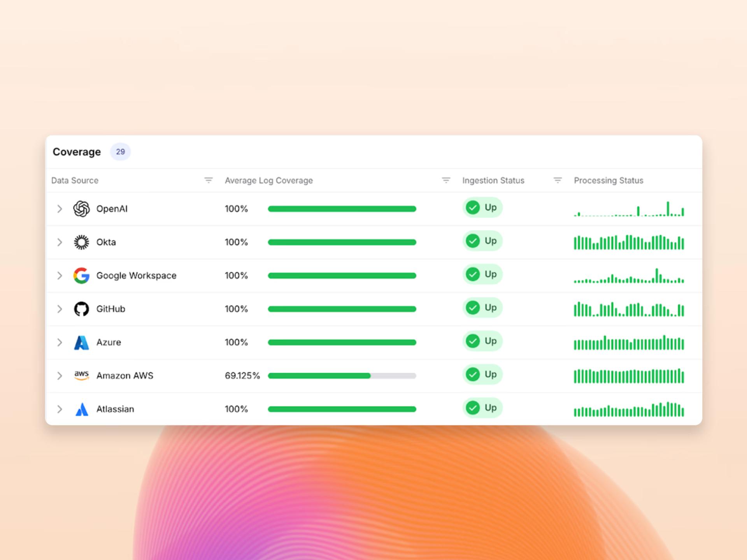Click the Atlassian processing status sparkline
747x560 pixels.
click(x=629, y=409)
